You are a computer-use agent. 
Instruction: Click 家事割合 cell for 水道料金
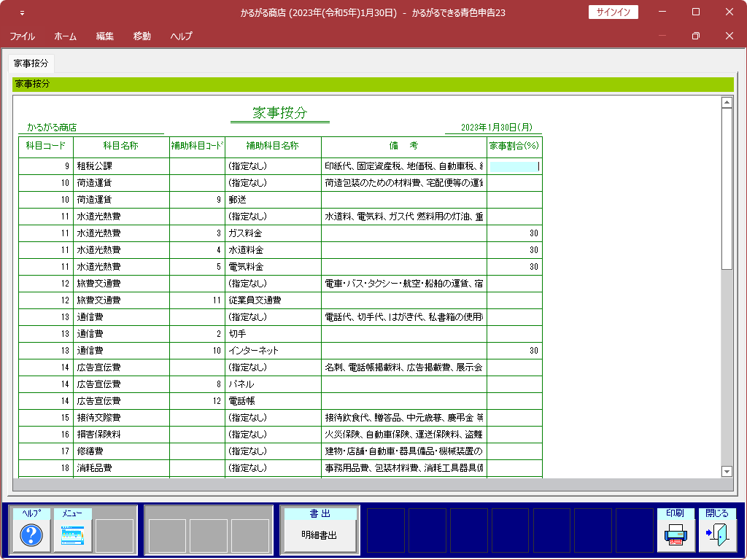pyautogui.click(x=514, y=250)
